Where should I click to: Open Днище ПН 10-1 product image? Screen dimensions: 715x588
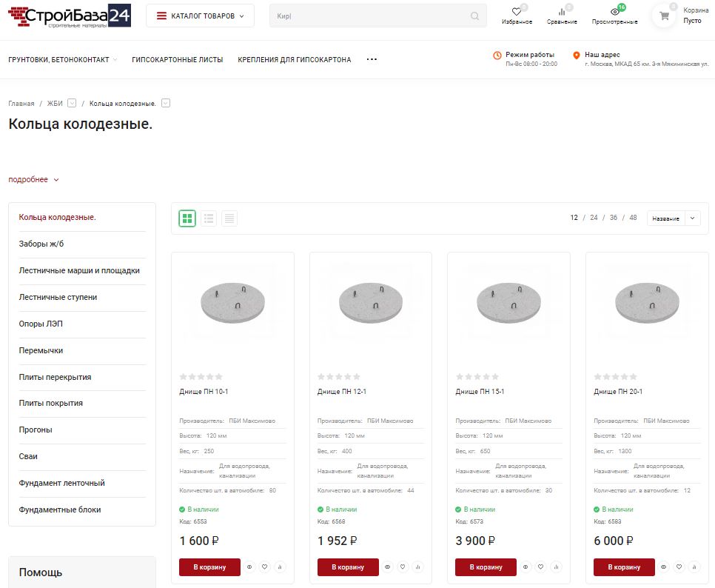point(232,302)
